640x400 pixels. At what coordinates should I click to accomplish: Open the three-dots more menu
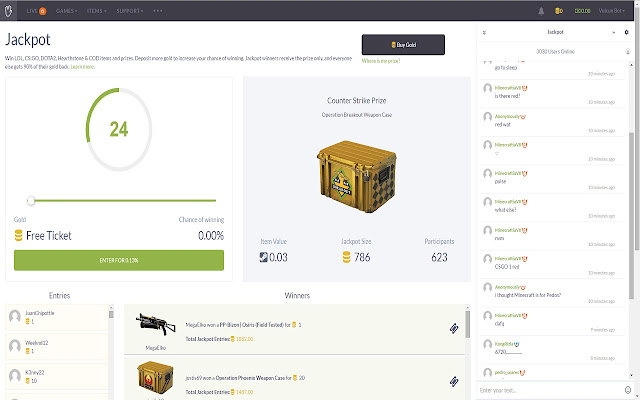point(158,11)
